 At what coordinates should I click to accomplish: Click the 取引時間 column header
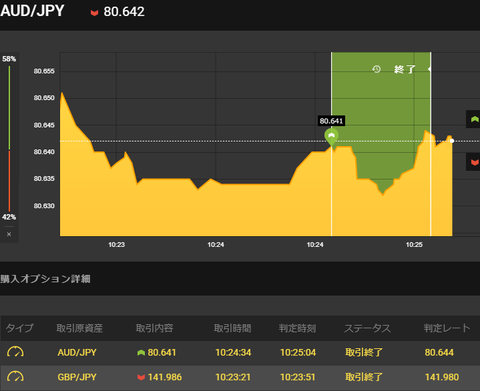coord(232,328)
